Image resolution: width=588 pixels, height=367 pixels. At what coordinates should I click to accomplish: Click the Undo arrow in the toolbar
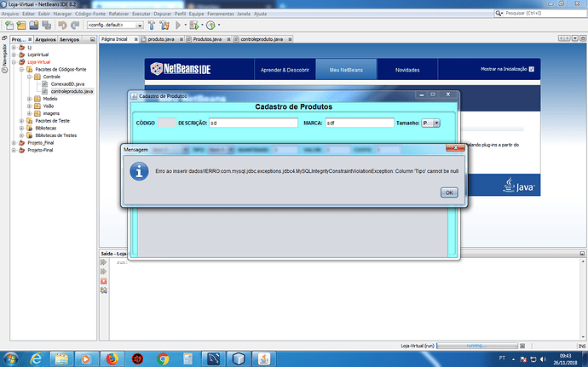(62, 25)
